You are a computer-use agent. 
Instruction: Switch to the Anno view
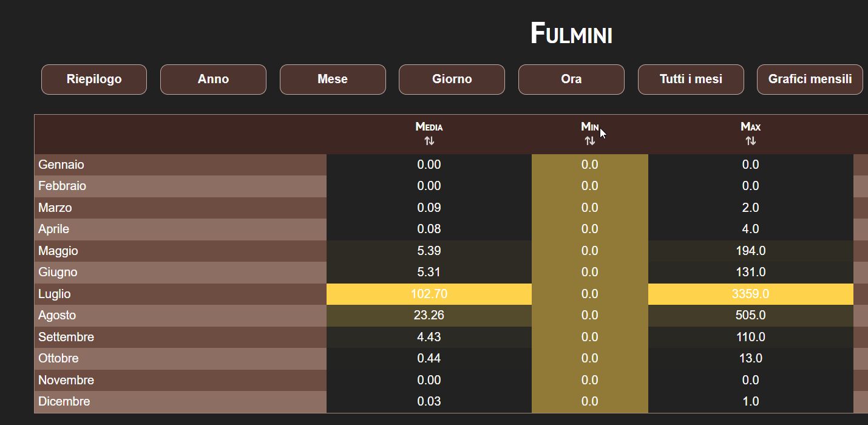(x=213, y=80)
